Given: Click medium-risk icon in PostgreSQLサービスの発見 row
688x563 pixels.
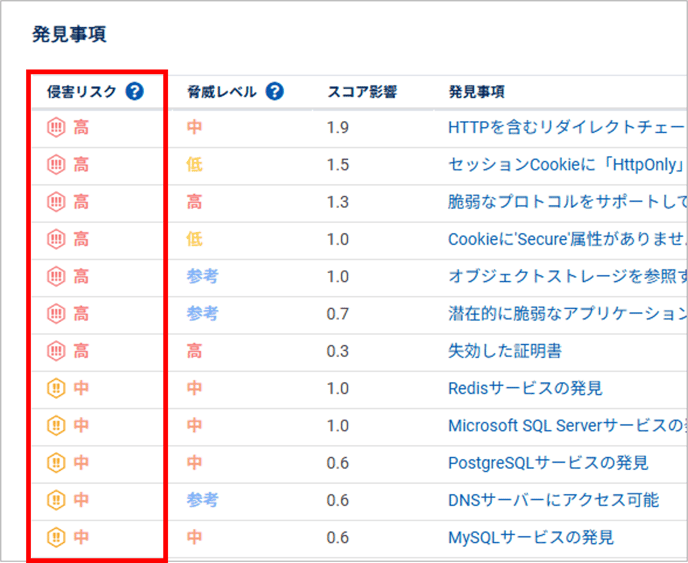Looking at the screenshot, I should tap(56, 463).
